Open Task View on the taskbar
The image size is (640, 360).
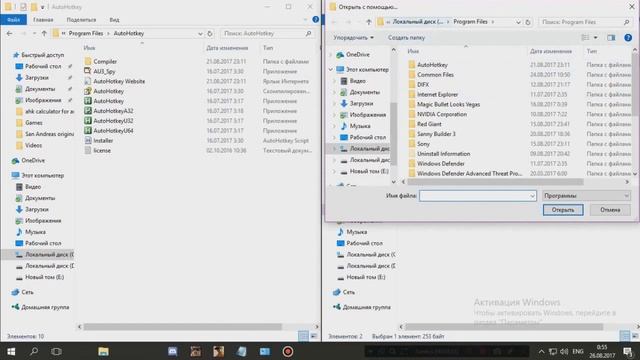[56, 351]
